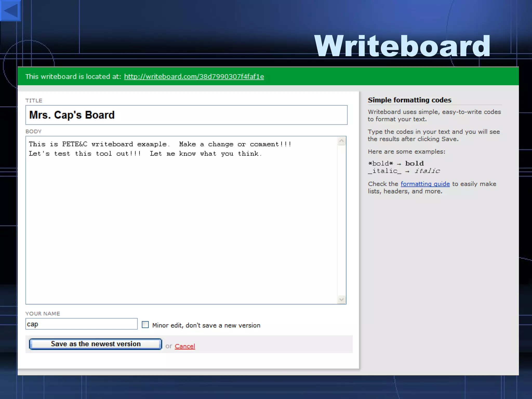532x399 pixels.
Task: Toggle the 'Minor edit' checkbox
Action: [x=145, y=325]
